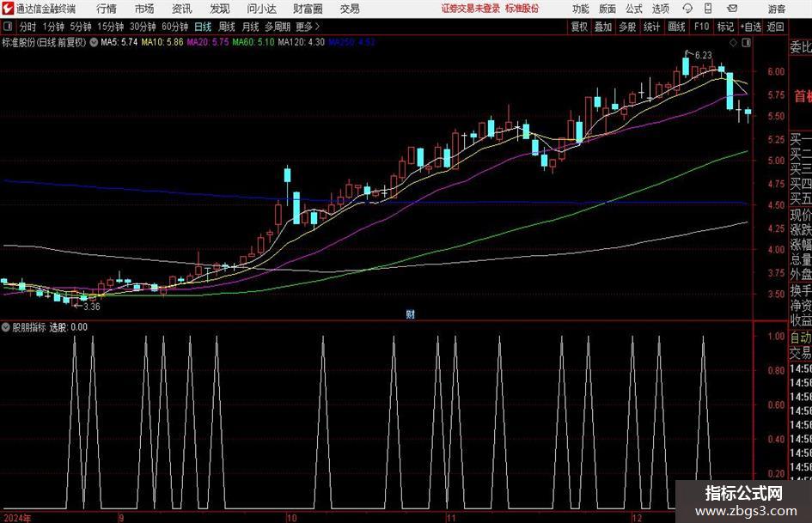Click the red 标准股份 stock name
This screenshot has width=812, height=523.
point(522,9)
